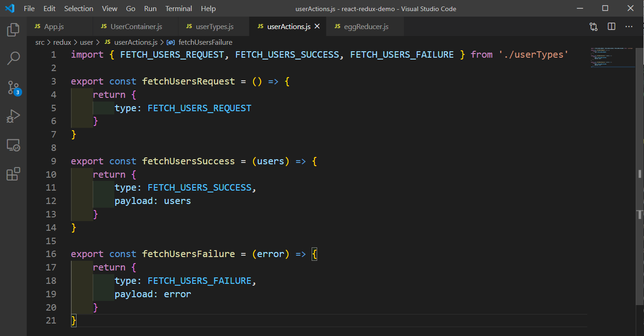The image size is (644, 336).
Task: Switch to the userTypes.js tab
Action: point(214,27)
